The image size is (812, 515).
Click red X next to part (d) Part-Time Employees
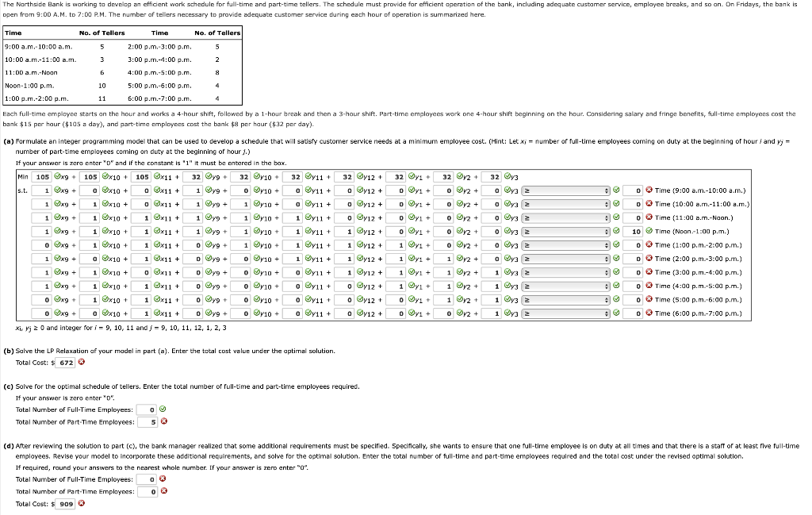163,491
